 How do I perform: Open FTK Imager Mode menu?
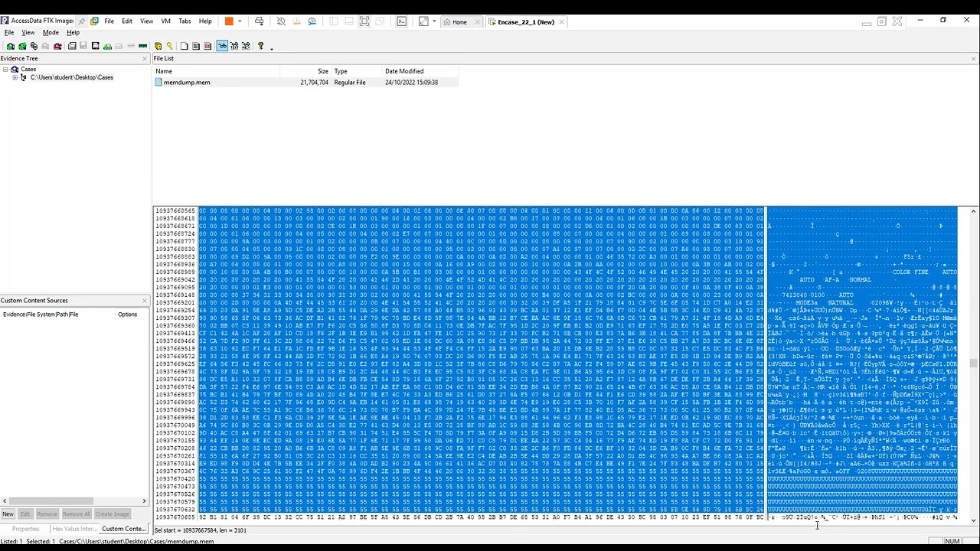(x=51, y=33)
